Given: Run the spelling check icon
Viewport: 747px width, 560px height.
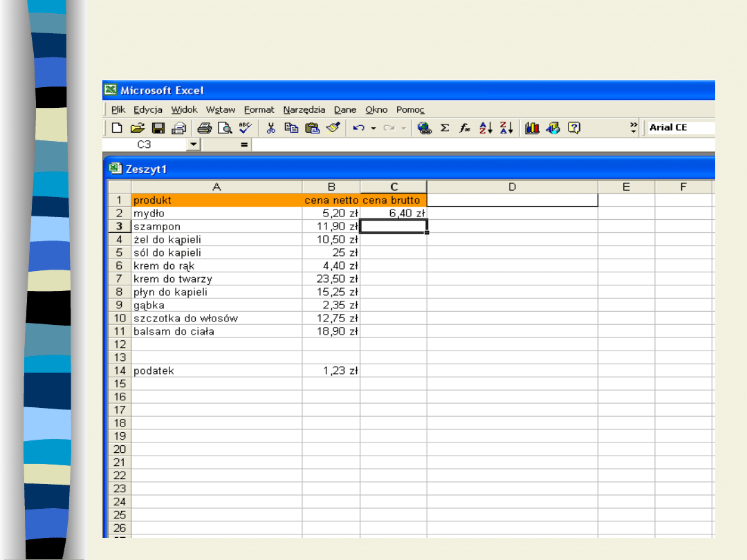Looking at the screenshot, I should pyautogui.click(x=246, y=128).
